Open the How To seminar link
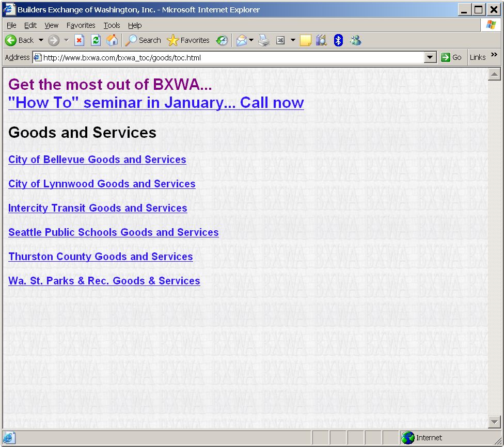Image resolution: width=504 pixels, height=447 pixels. [156, 103]
